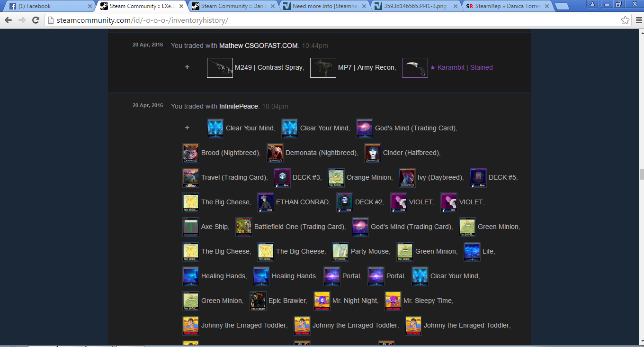
Task: Open the Epic Brawler card icon
Action: [258, 301]
